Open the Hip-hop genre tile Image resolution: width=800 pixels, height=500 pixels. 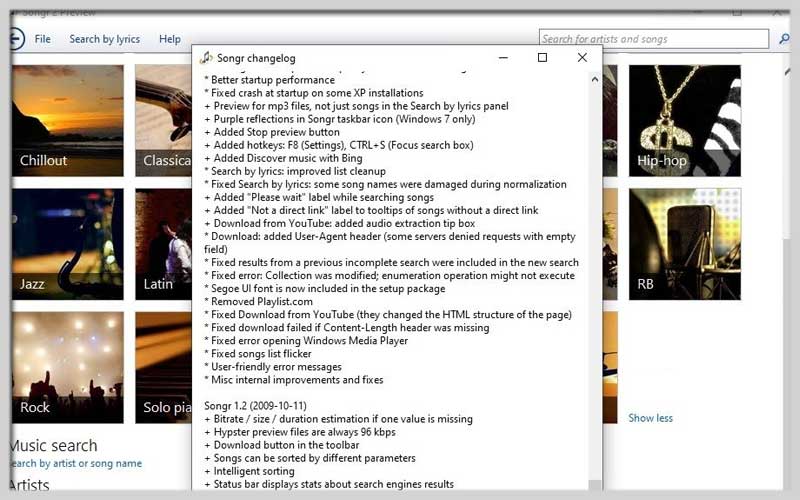[x=685, y=121]
